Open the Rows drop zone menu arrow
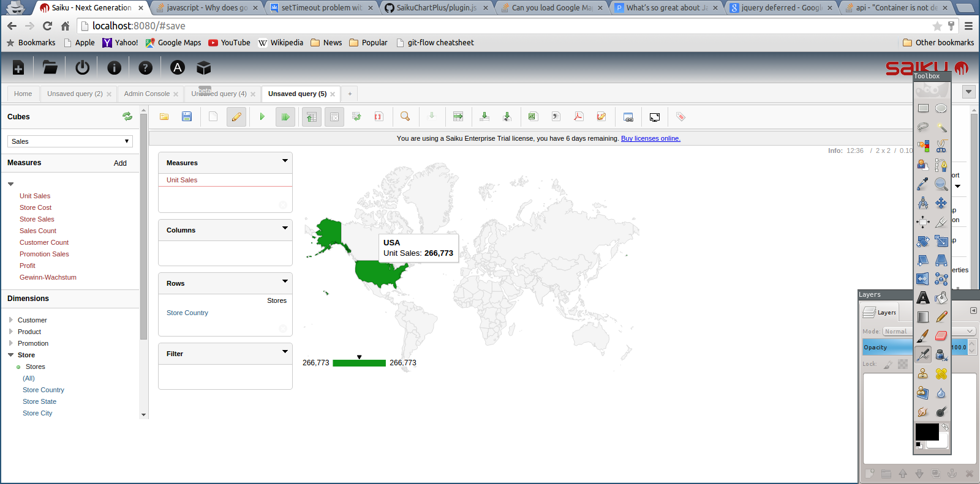The height and width of the screenshot is (484, 980). point(285,281)
